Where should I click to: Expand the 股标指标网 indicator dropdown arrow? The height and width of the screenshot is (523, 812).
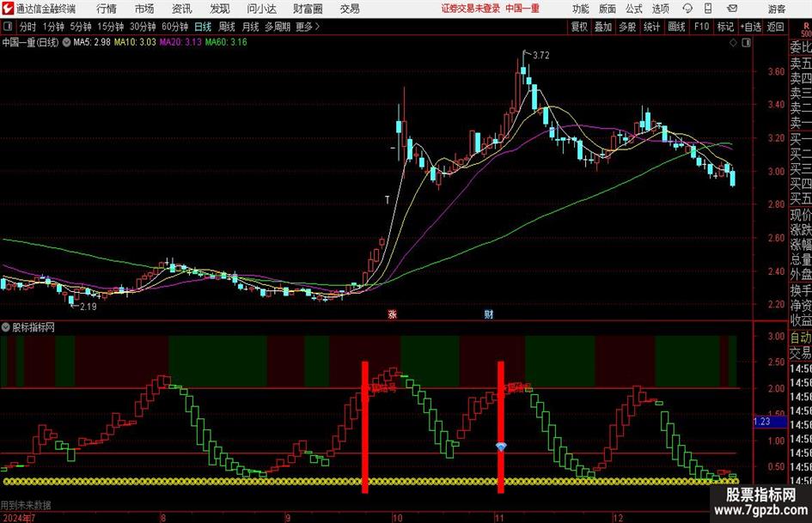click(x=6, y=327)
